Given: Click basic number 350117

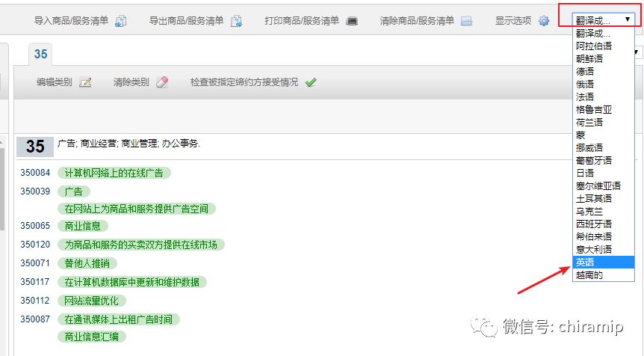Looking at the screenshot, I should coord(35,282).
